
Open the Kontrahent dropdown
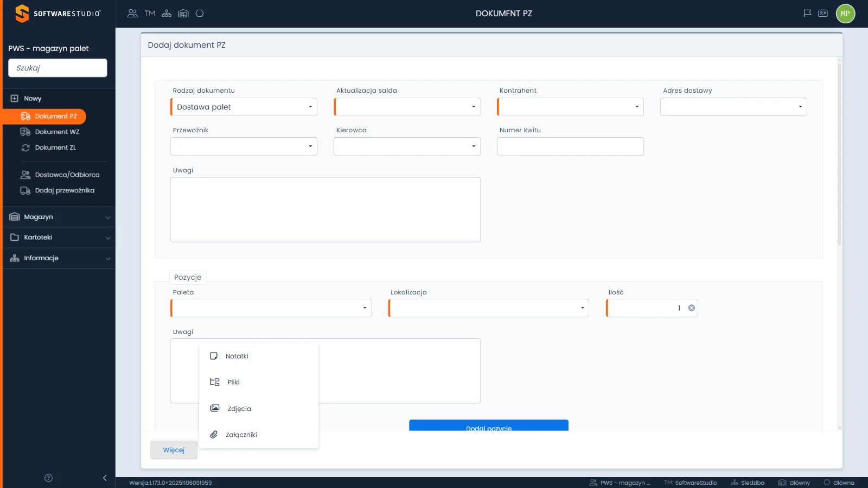click(x=570, y=107)
